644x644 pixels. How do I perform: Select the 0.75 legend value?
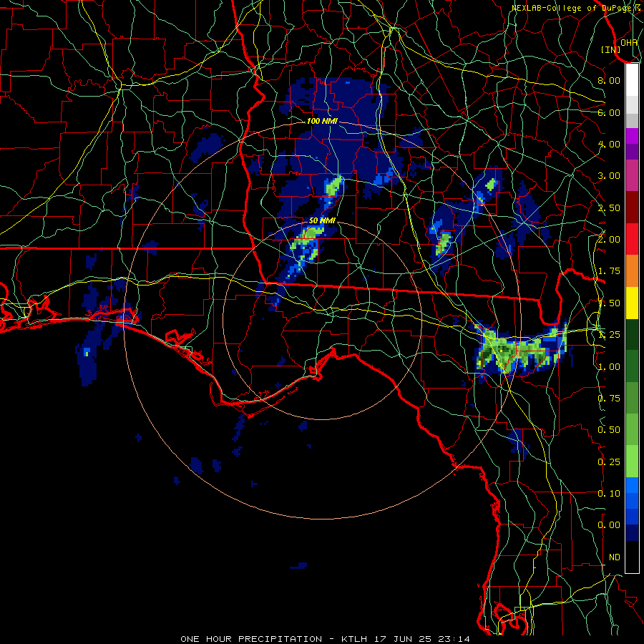point(609,399)
